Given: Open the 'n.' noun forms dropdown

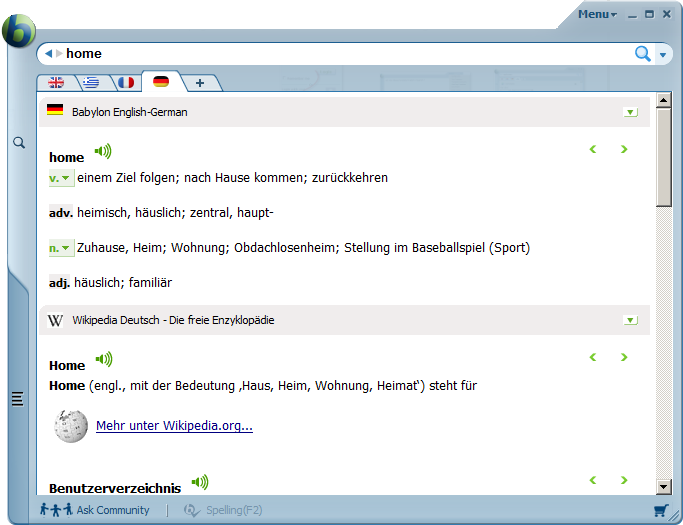Looking at the screenshot, I should tap(61, 248).
